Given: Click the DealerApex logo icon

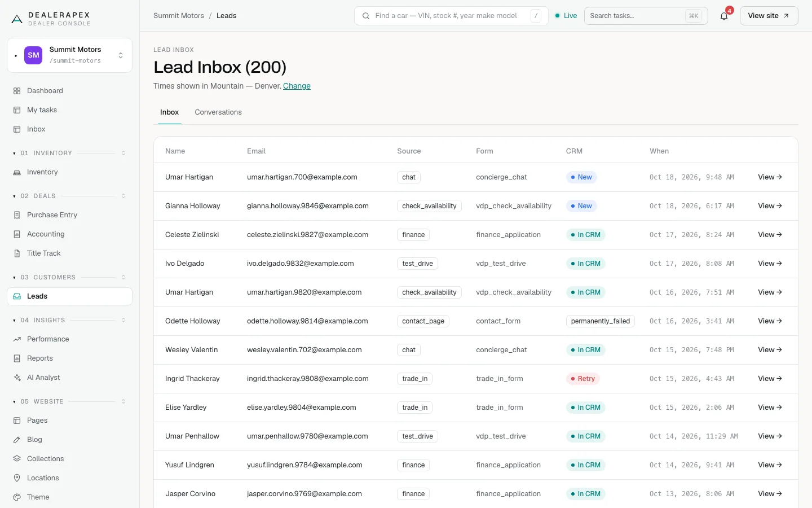Looking at the screenshot, I should [x=17, y=19].
